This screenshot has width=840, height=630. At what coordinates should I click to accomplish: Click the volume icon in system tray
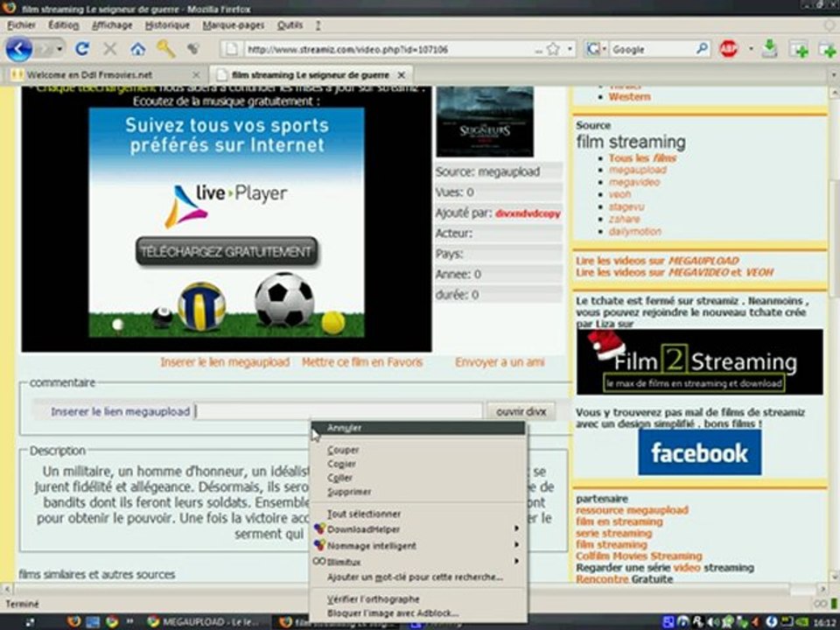click(x=713, y=622)
